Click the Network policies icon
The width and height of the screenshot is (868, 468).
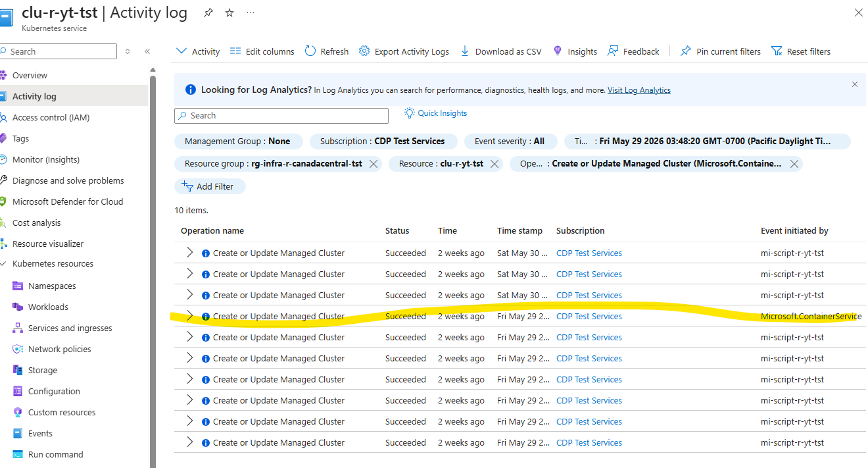18,349
